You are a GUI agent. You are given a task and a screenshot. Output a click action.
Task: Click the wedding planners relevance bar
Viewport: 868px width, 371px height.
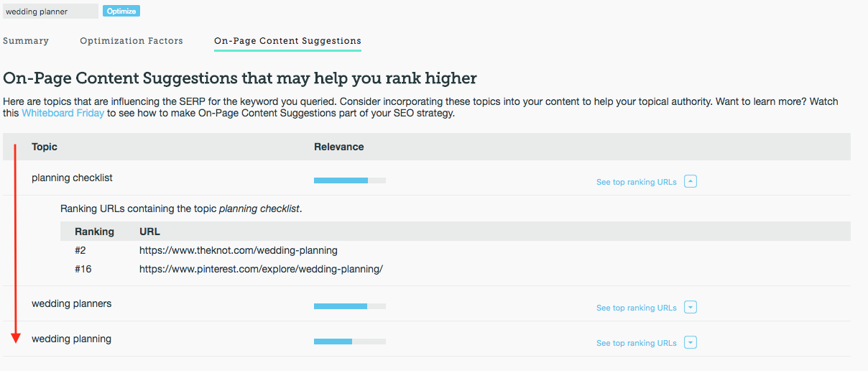349,306
